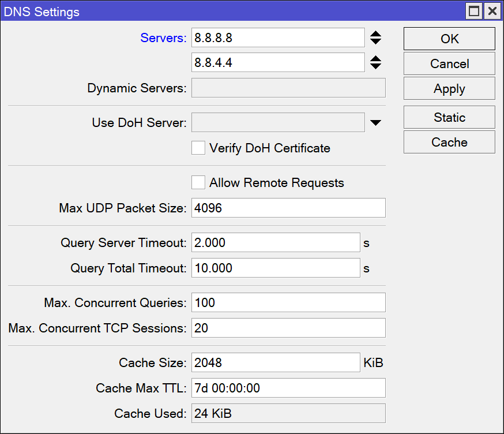Click the down stepper beside 8.8.4.4
Viewport: 504px width, 434px height.
(375, 66)
